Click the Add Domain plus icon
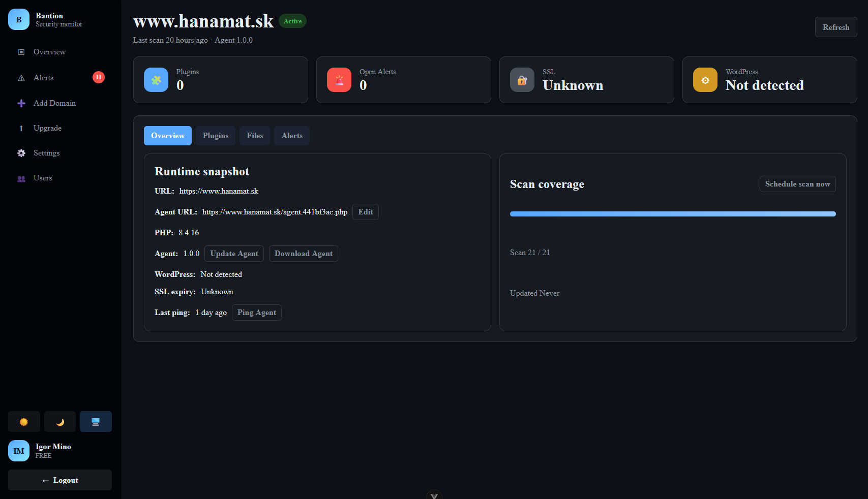Image resolution: width=868 pixels, height=499 pixels. tap(21, 103)
